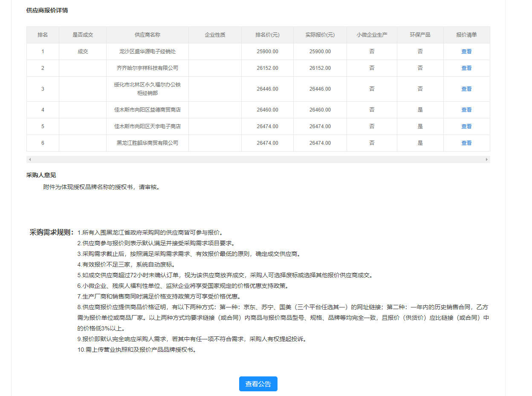532x396 pixels.
Task: 点击环保产品列表头
Action: click(420, 34)
